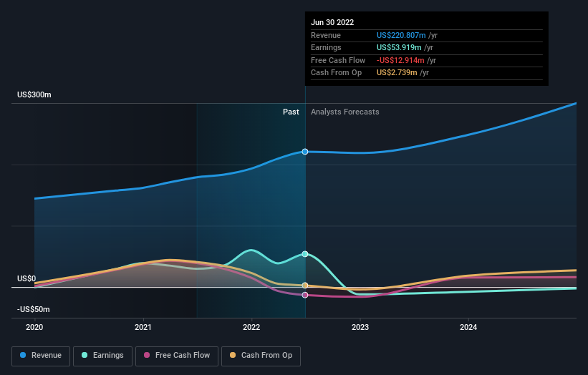
Task: Click the Revenue data point marker on blue line
Action: tap(305, 152)
